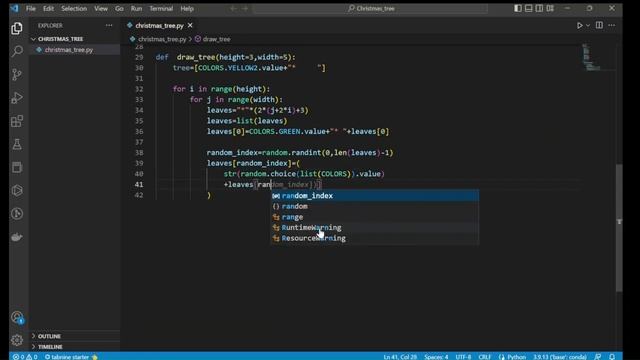Expand the TIMELINE section
Viewport: 640px width, 360px height.
point(50,347)
